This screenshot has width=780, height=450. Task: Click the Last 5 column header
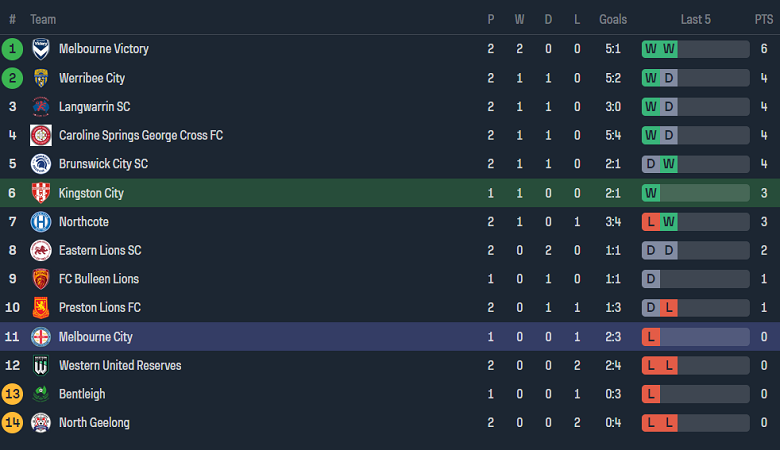tap(695, 19)
